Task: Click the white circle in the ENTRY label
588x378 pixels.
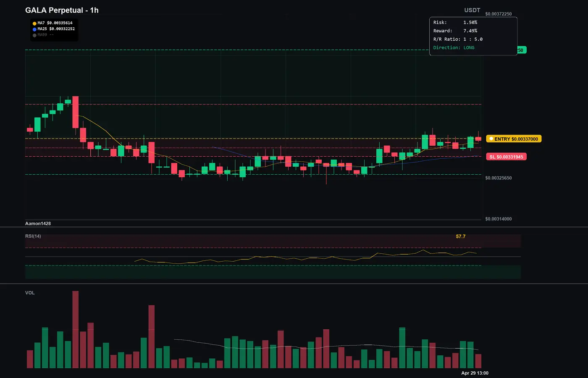Action: pos(491,139)
